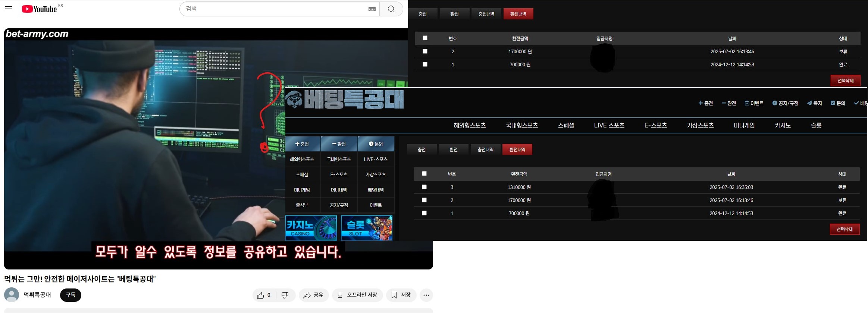This screenshot has width=868, height=325.
Task: Subscribe with the 구독 button
Action: [x=70, y=295]
